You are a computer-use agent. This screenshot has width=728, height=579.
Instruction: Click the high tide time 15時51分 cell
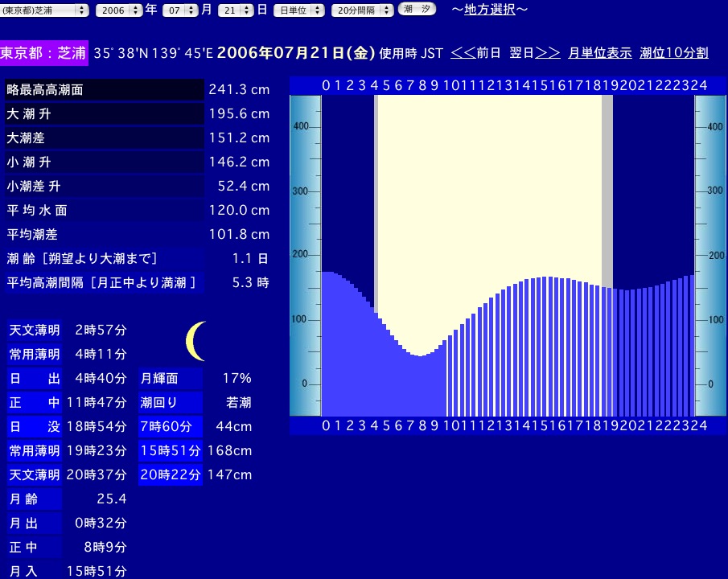pos(171,451)
